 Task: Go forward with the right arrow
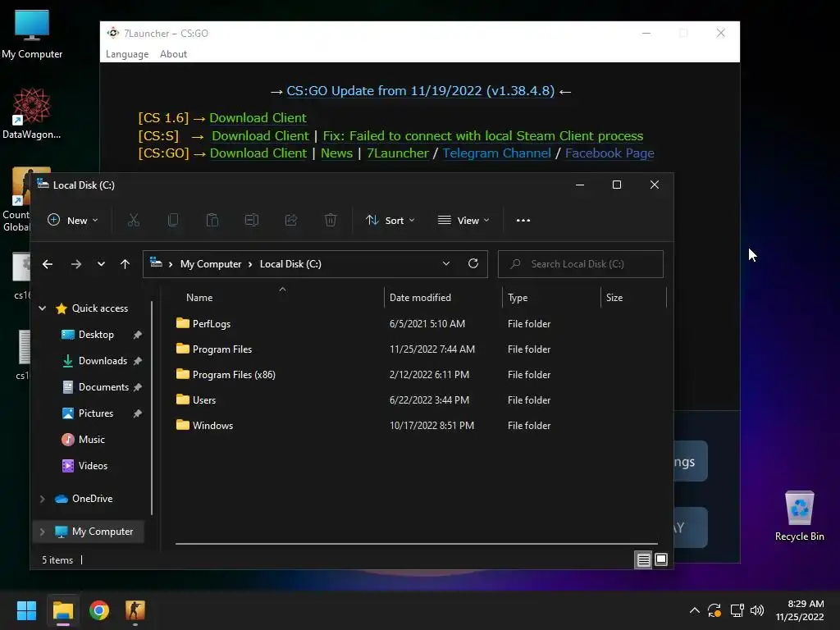76,264
